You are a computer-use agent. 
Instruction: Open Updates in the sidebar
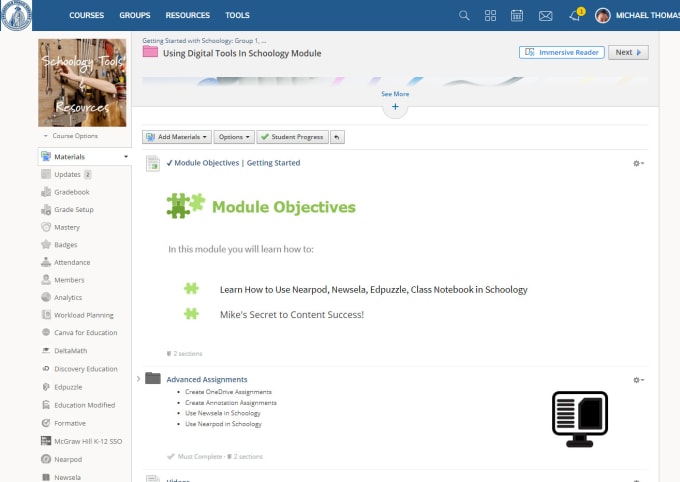point(67,174)
